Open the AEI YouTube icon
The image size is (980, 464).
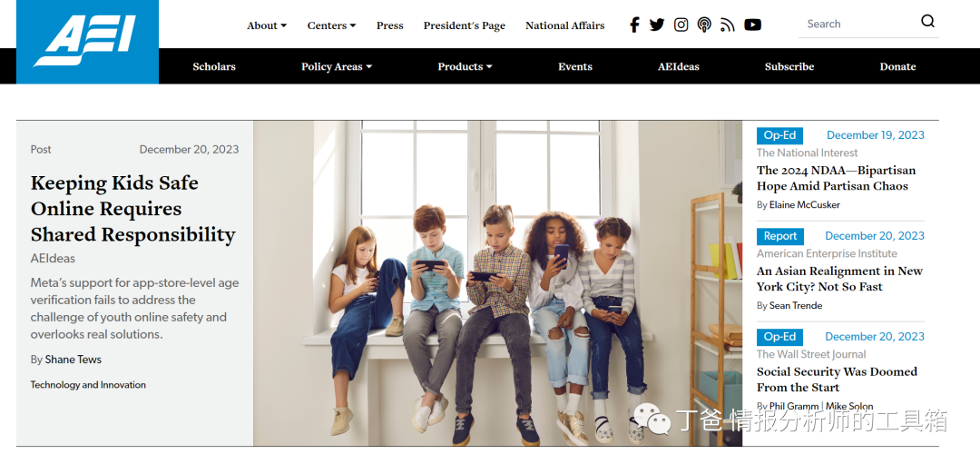752,25
